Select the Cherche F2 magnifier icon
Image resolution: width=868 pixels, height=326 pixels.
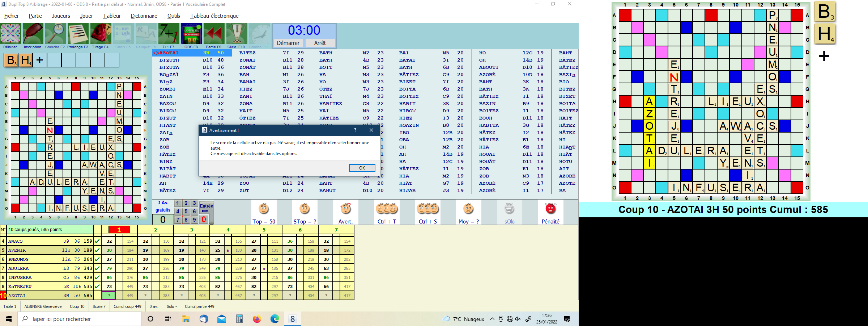click(55, 34)
